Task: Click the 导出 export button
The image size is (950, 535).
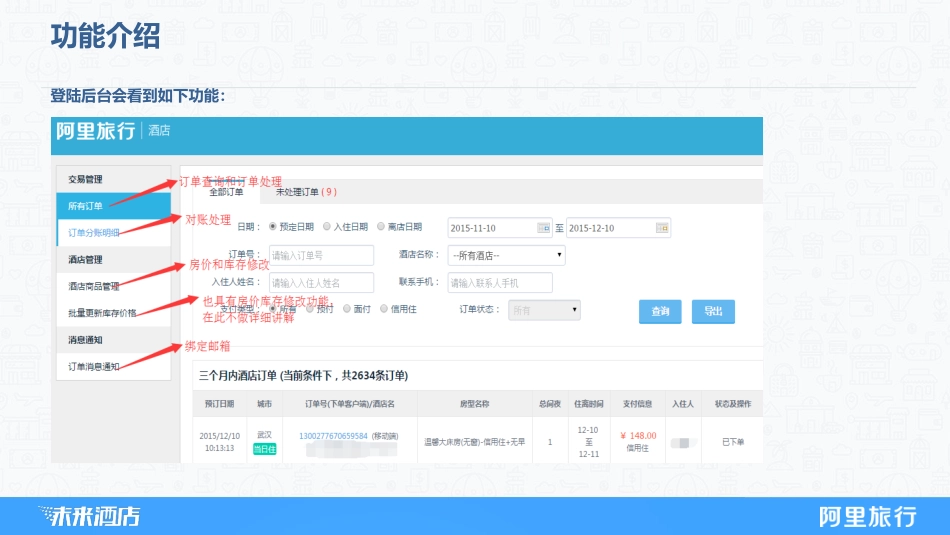Action: coord(713,311)
